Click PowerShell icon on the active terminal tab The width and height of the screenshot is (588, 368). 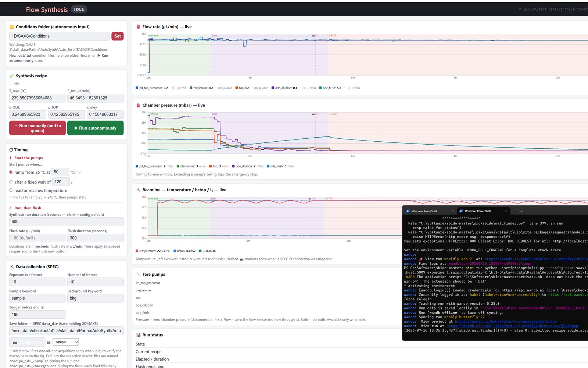point(461,211)
